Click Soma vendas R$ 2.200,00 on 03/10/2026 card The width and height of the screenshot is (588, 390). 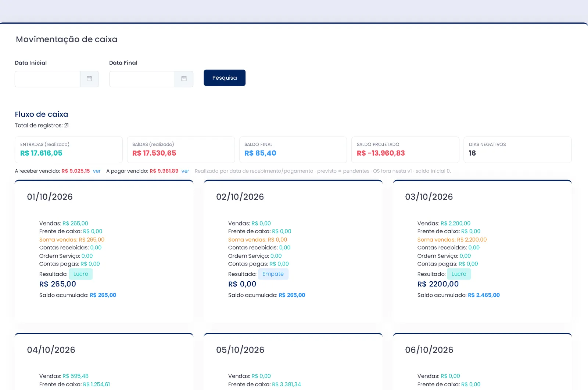point(452,240)
